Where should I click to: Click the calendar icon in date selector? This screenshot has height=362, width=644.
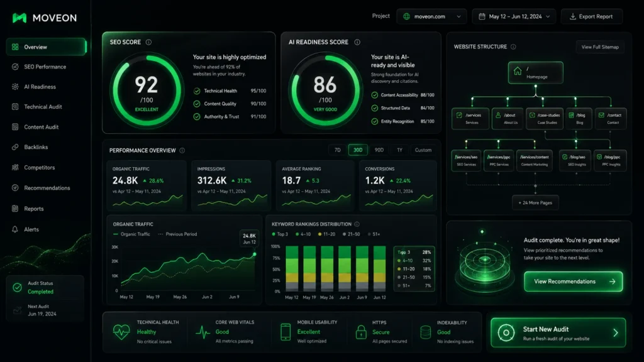pos(482,16)
